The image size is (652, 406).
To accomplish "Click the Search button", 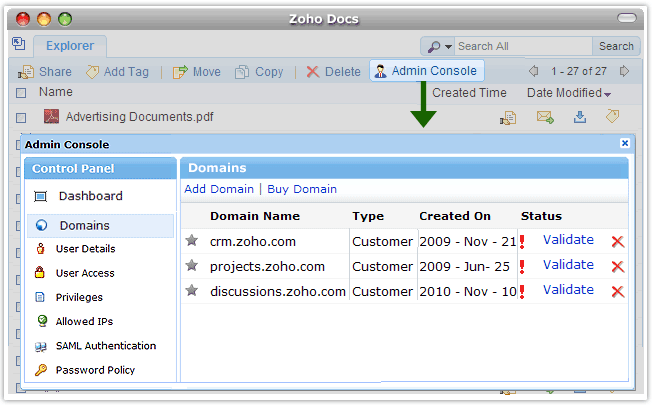I will click(616, 46).
